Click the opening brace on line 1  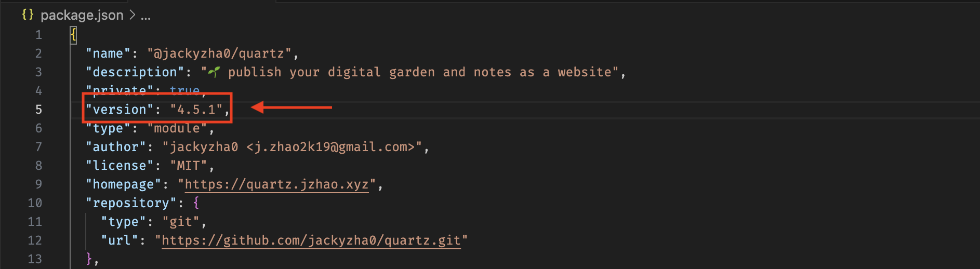pyautogui.click(x=74, y=35)
